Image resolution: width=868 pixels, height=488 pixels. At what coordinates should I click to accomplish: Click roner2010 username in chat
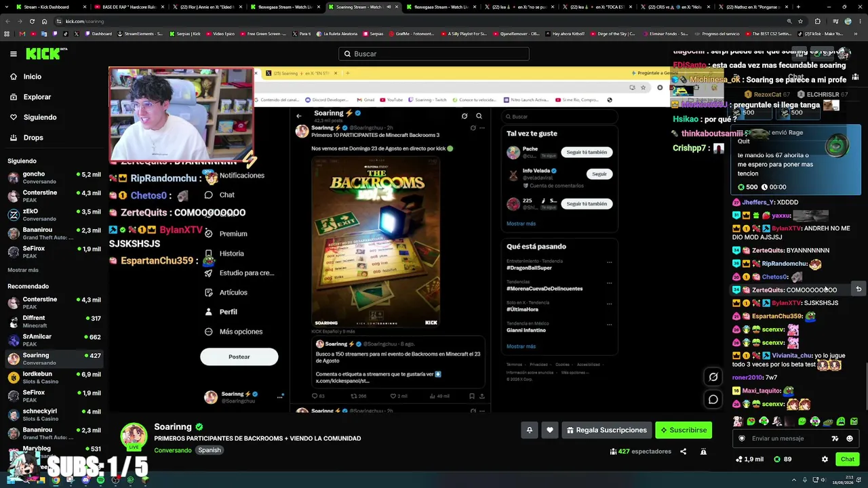[747, 378]
